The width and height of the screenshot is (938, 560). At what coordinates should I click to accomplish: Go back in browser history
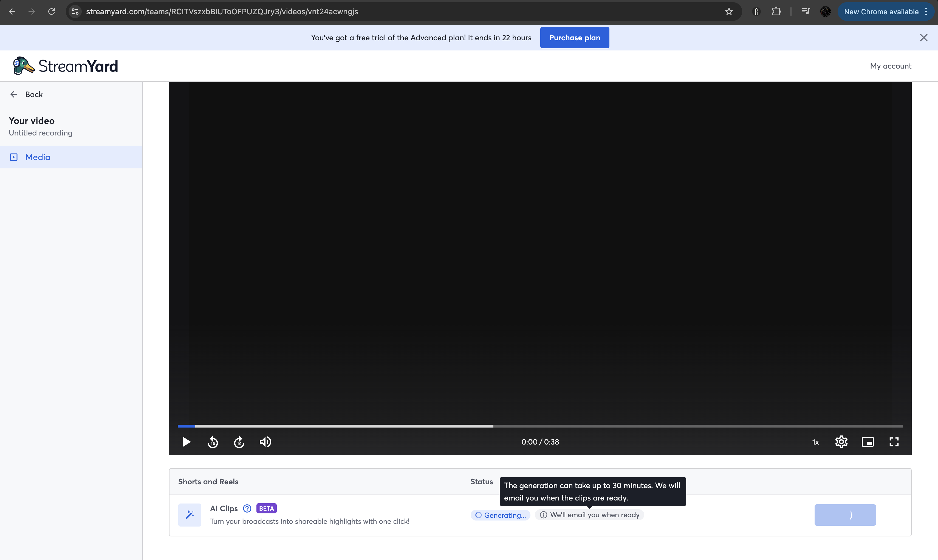(12, 12)
